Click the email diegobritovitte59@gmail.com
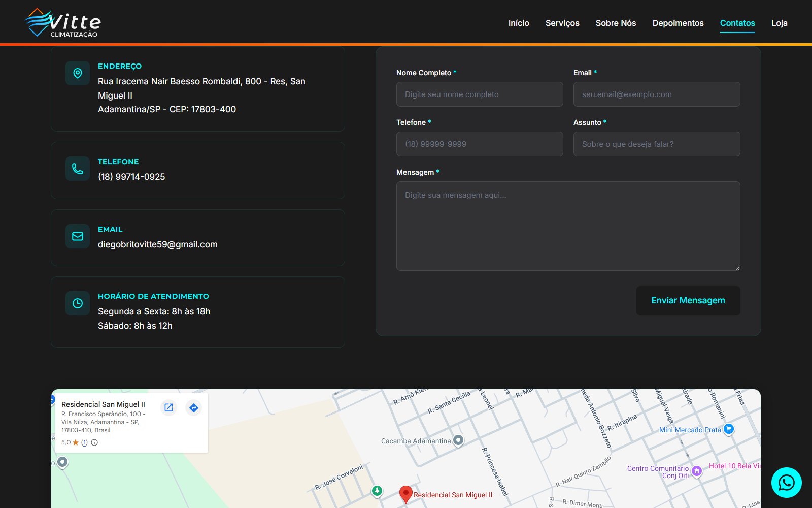The height and width of the screenshot is (508, 812). [158, 244]
